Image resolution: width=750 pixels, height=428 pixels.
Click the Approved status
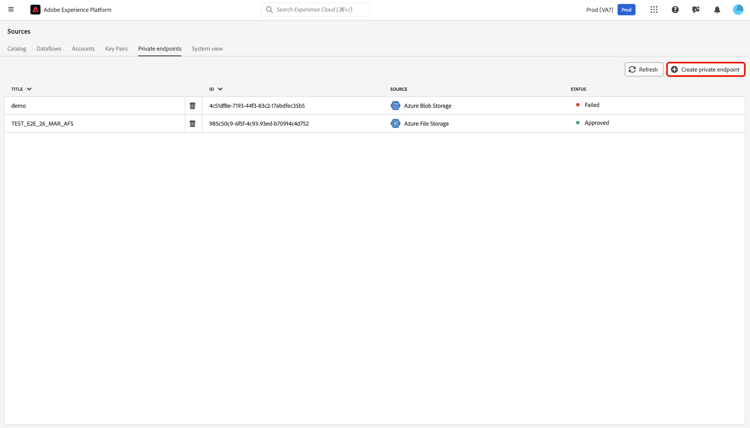click(x=596, y=123)
